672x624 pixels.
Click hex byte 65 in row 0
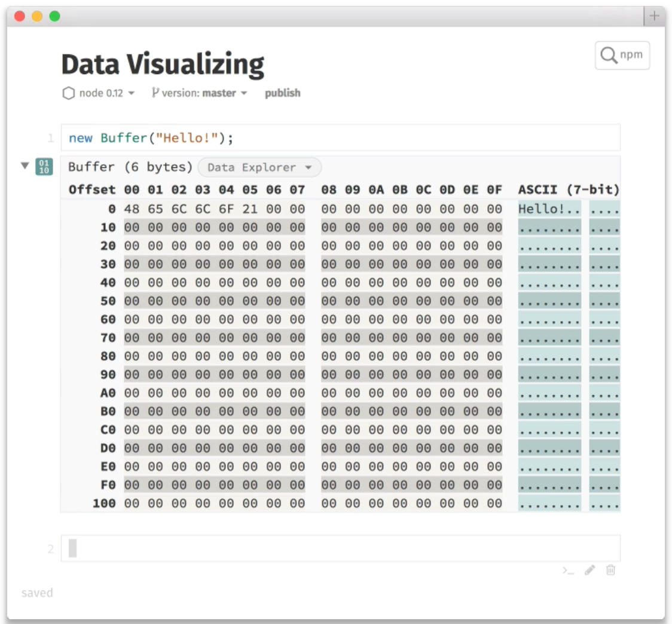(155, 209)
